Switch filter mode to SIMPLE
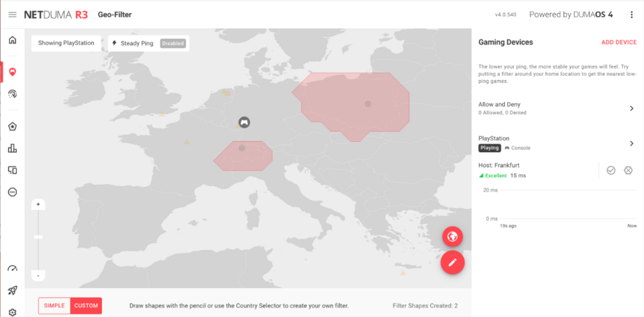Viewport: 644px width, 317px height. (x=54, y=305)
